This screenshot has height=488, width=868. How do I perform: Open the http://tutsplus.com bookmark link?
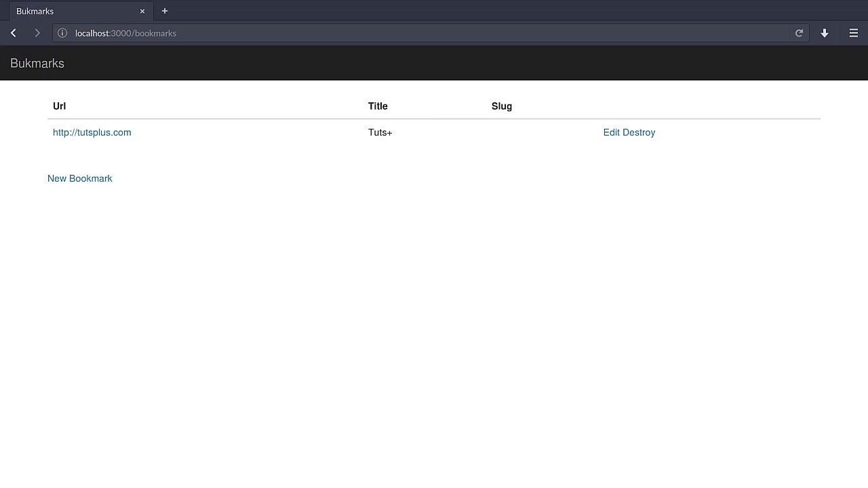(x=92, y=132)
